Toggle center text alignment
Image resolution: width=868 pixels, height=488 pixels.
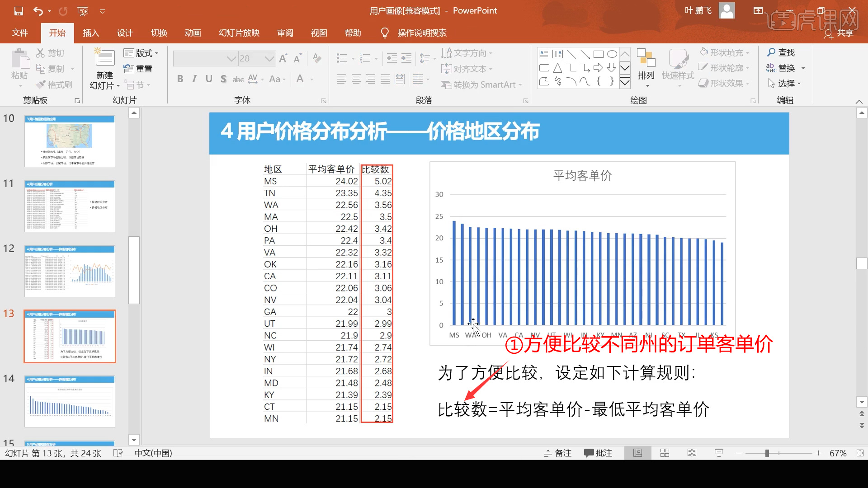[x=356, y=79]
